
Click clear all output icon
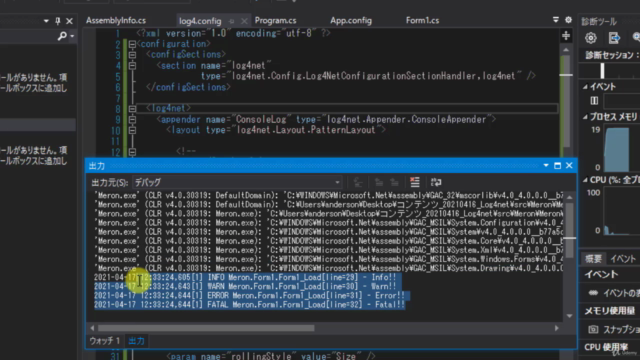415,182
